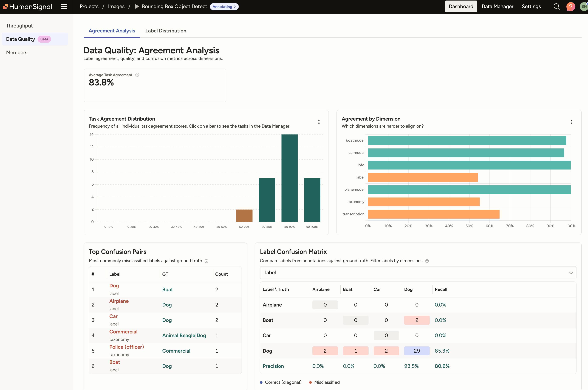Image resolution: width=588 pixels, height=390 pixels.
Task: Click the play icon before project name
Action: click(x=137, y=7)
